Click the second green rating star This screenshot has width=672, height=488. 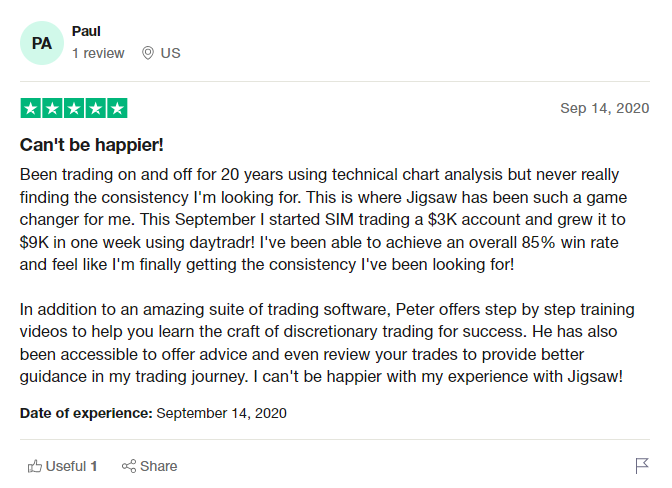pos(52,108)
